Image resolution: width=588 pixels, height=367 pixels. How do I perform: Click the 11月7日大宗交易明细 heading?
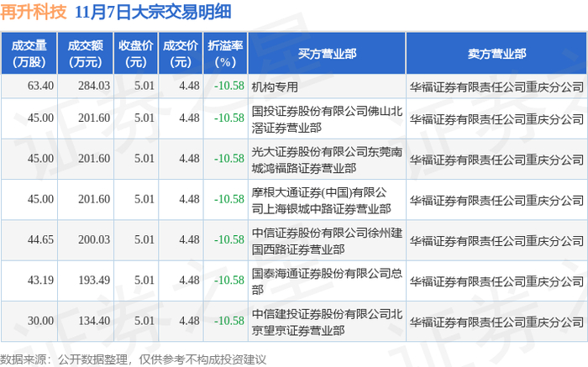tap(153, 12)
